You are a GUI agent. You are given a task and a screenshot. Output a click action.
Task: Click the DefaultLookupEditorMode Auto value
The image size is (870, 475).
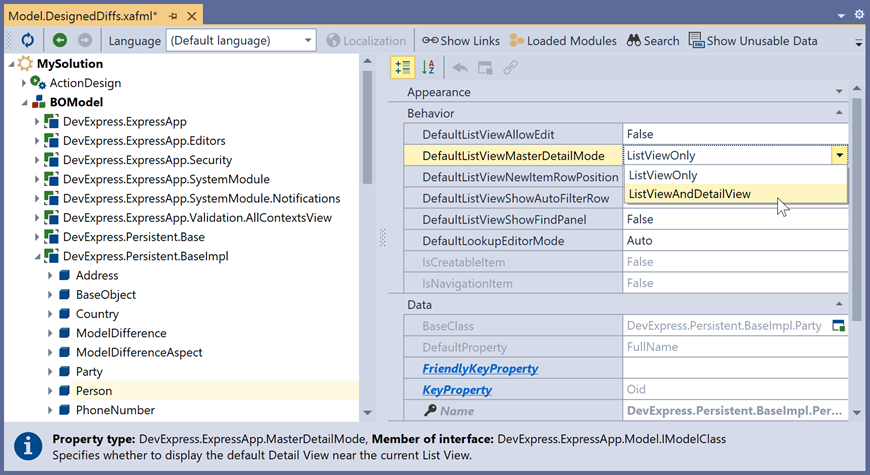tap(735, 241)
